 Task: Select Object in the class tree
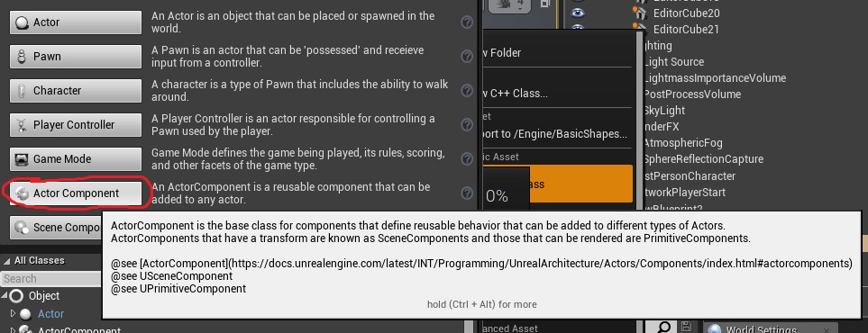pos(44,296)
